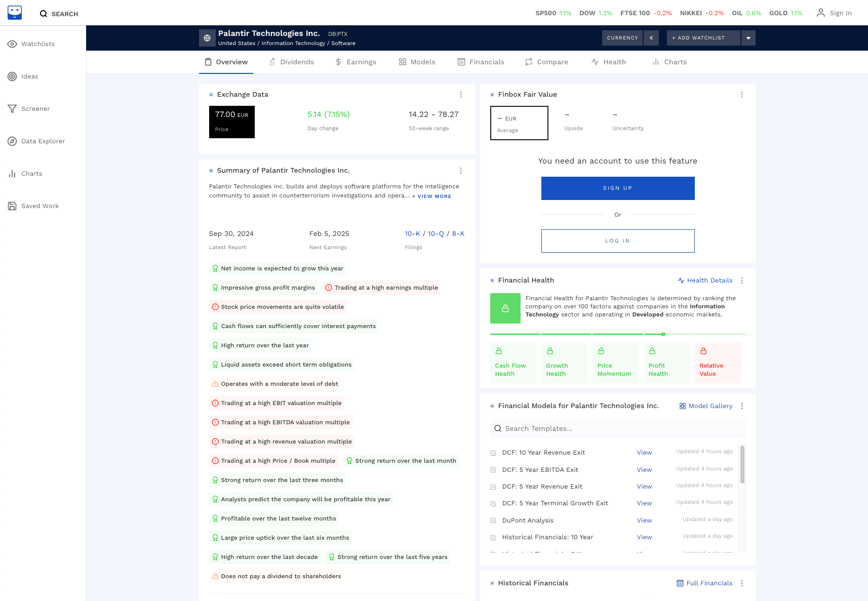Click 'Does not pay a dividend' tag
Image resolution: width=868 pixels, height=601 pixels.
276,576
